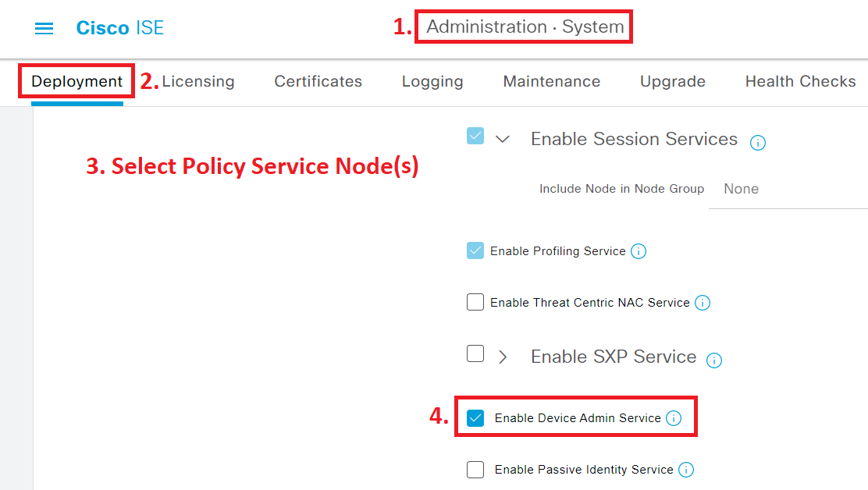This screenshot has width=868, height=490.
Task: Open the hamburger navigation menu
Action: tap(44, 28)
